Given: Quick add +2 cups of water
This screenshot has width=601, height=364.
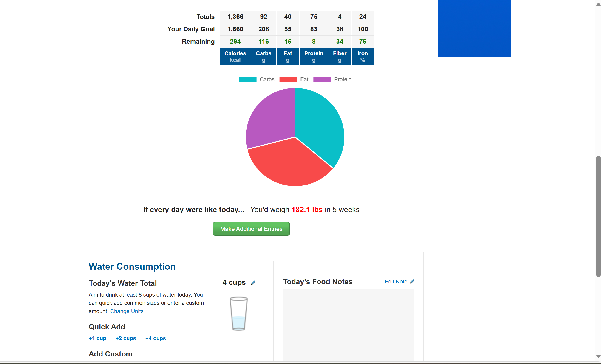Looking at the screenshot, I should (126, 338).
